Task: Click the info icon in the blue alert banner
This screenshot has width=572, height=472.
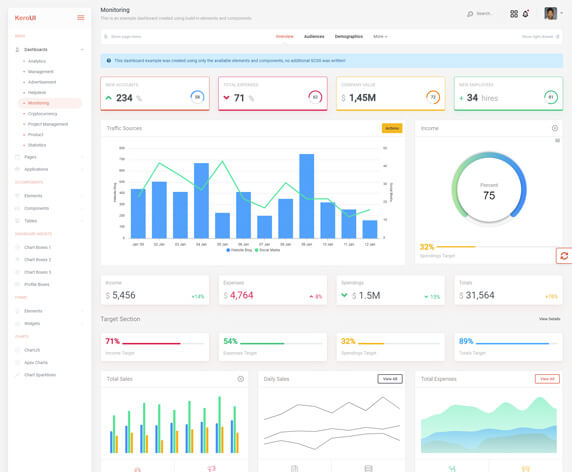Action: pos(109,61)
